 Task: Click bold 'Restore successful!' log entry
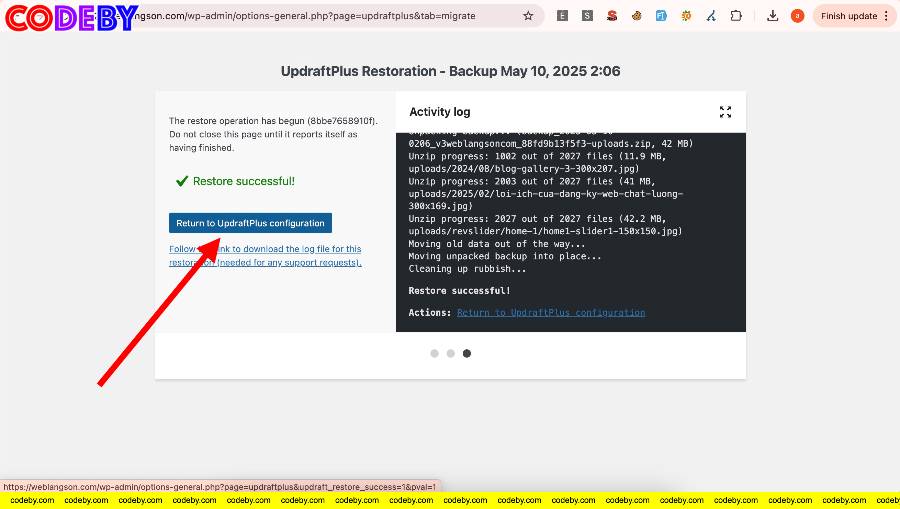pyautogui.click(x=459, y=291)
